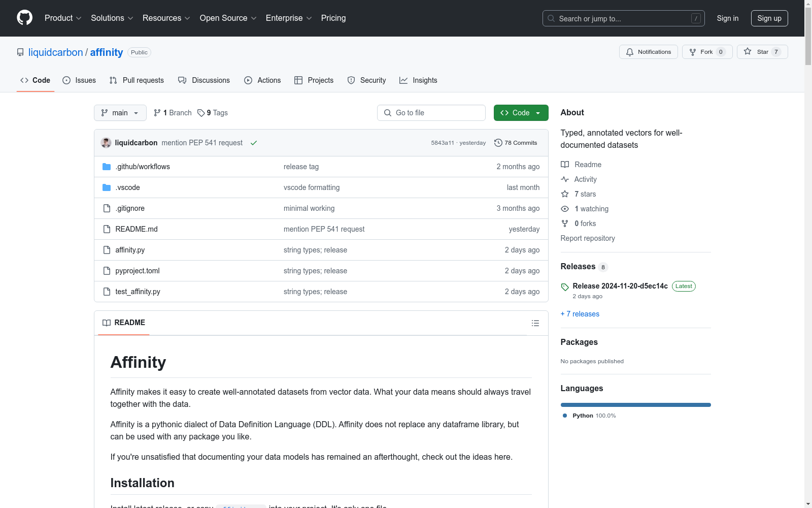Open the Projects tab
812x508 pixels.
point(314,80)
